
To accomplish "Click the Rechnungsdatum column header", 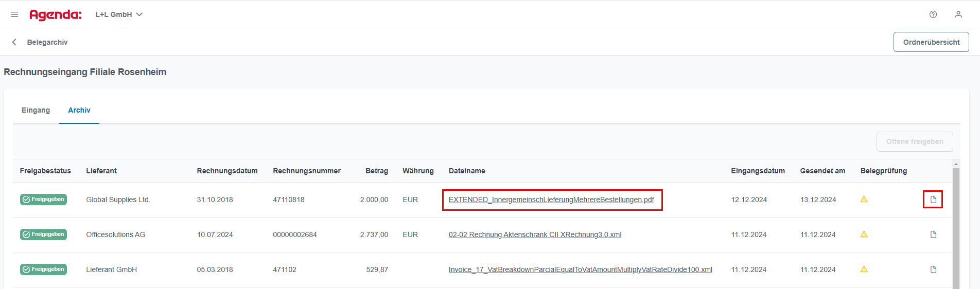I will pyautogui.click(x=227, y=171).
